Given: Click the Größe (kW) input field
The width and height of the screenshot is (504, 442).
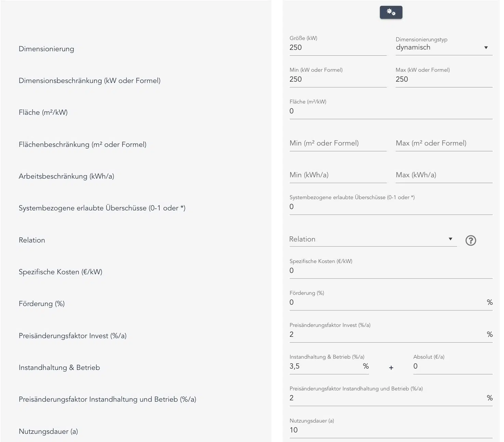Looking at the screenshot, I should click(x=337, y=47).
